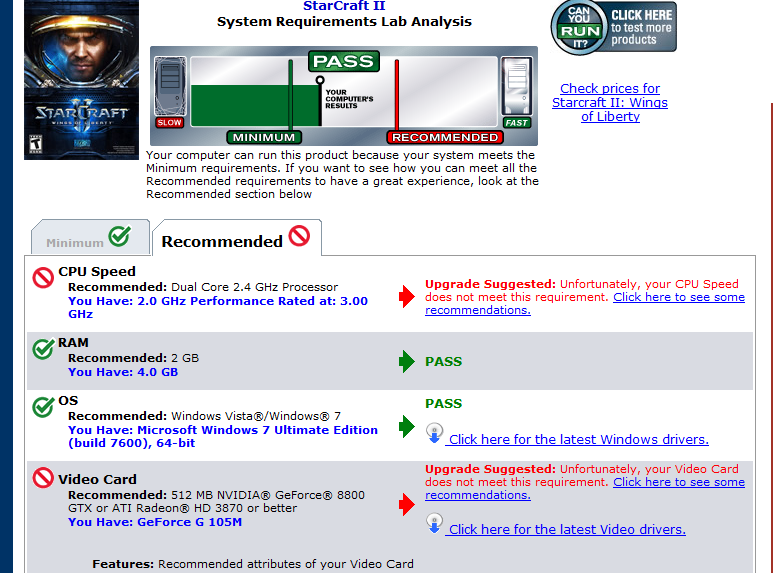
Task: Click 'Recommended: Windows Vista/Windows 7' text
Action: tap(204, 416)
